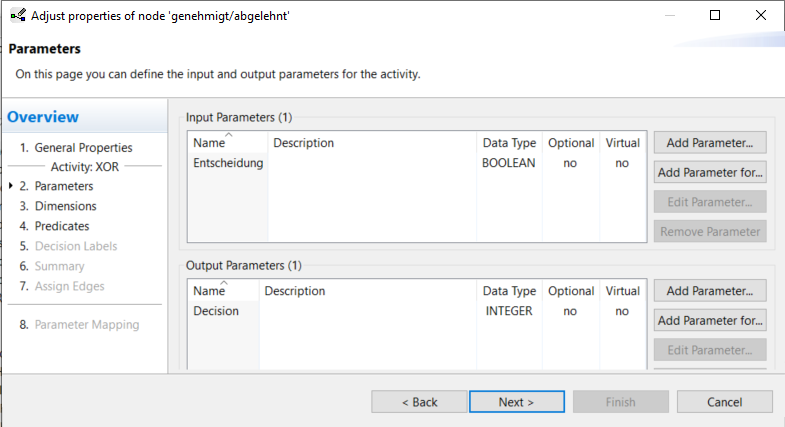Click the arrow marker beside Parameters step
The image size is (785, 427).
[x=11, y=186]
